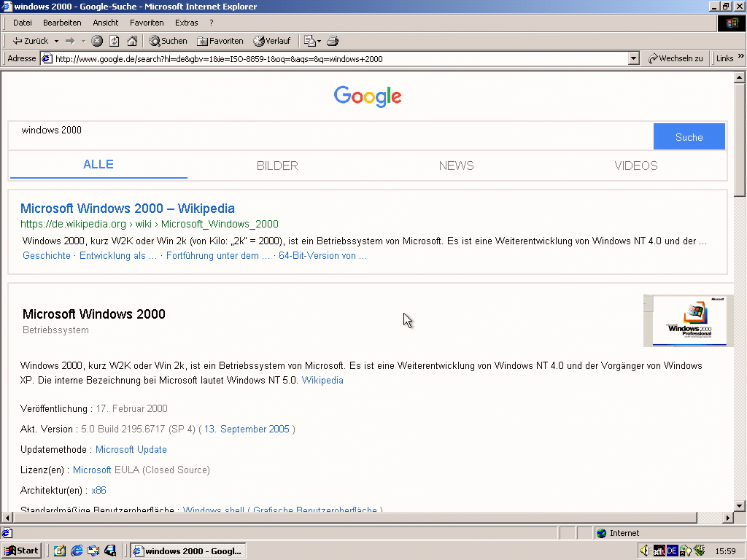Click the 64-Bit-Version von ... sublink
The image size is (747, 560).
[323, 256]
